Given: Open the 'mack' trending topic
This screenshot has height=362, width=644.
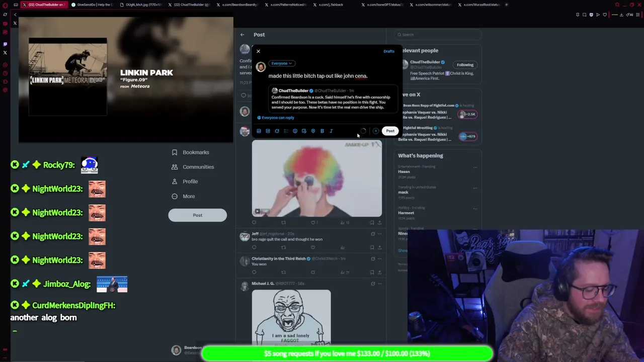Looking at the screenshot, I should pyautogui.click(x=403, y=193).
